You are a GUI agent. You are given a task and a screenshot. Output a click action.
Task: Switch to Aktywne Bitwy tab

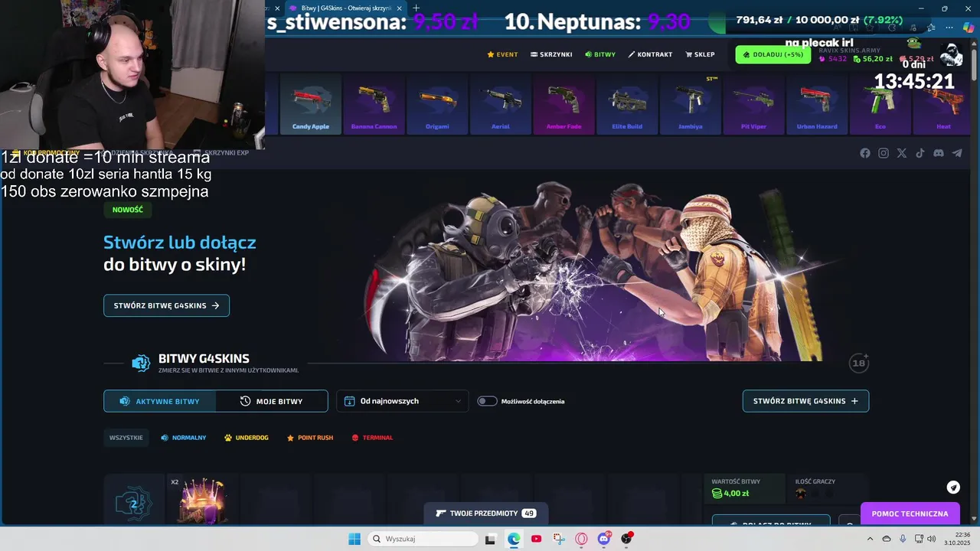160,401
